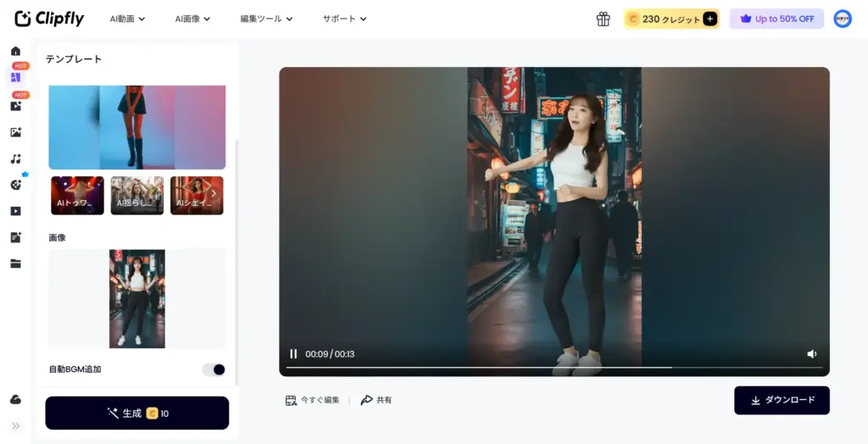
Task: Expand the sidebar with double-arrow icon
Action: 15,425
